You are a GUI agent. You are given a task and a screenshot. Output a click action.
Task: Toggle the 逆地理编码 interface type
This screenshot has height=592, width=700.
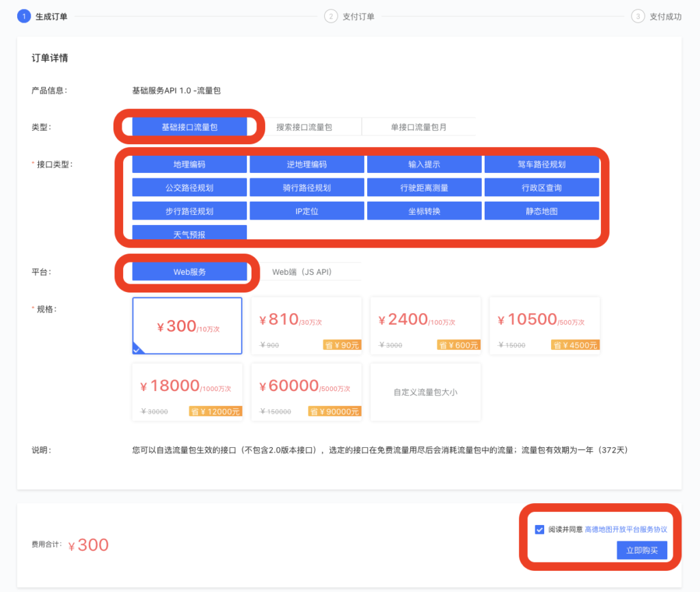click(x=307, y=165)
